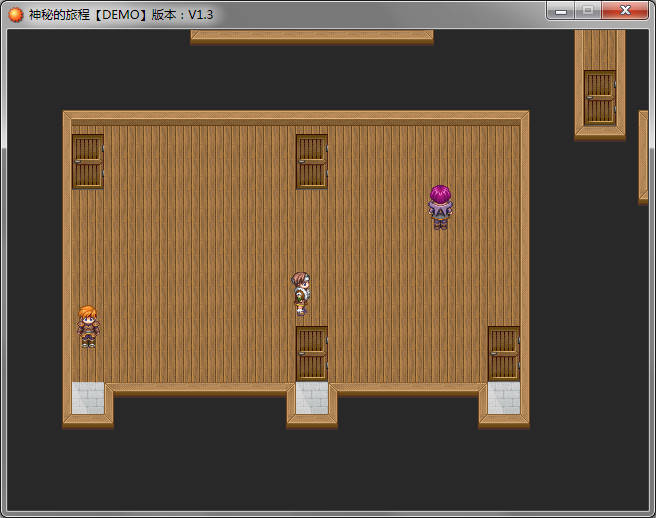The width and height of the screenshot is (656, 518).
Task: Click the stone tile below bottom-right door
Action: [x=503, y=398]
